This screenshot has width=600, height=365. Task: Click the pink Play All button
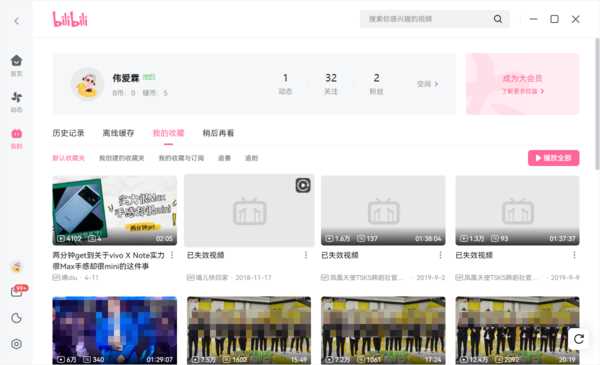click(553, 158)
